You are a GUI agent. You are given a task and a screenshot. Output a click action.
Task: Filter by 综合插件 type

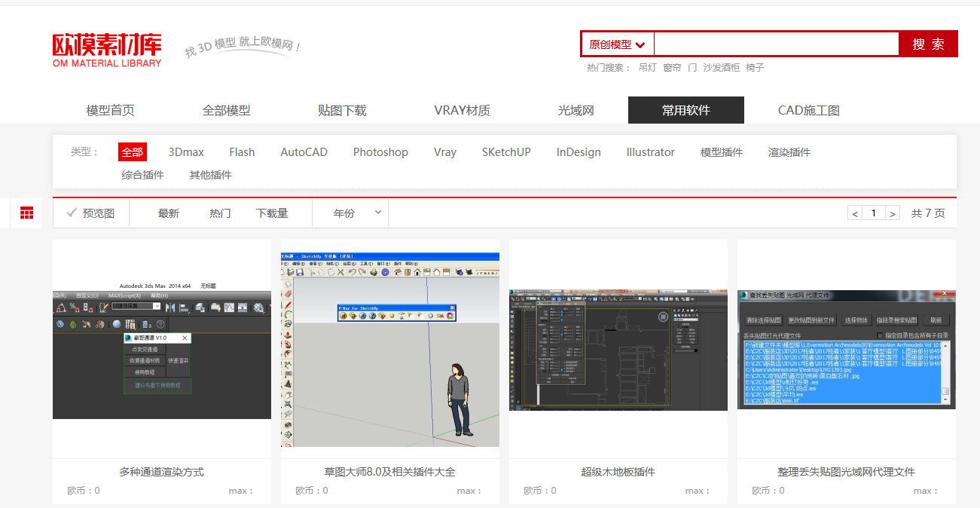click(142, 175)
